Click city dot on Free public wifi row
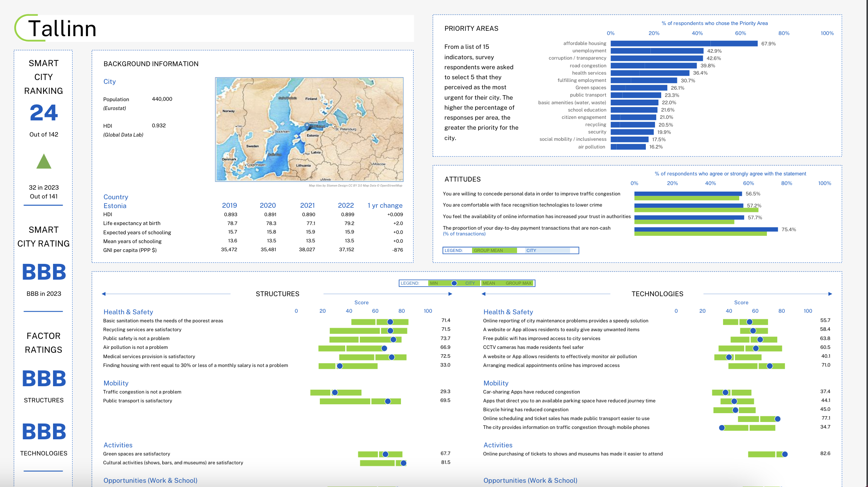868x487 pixels. tap(760, 340)
